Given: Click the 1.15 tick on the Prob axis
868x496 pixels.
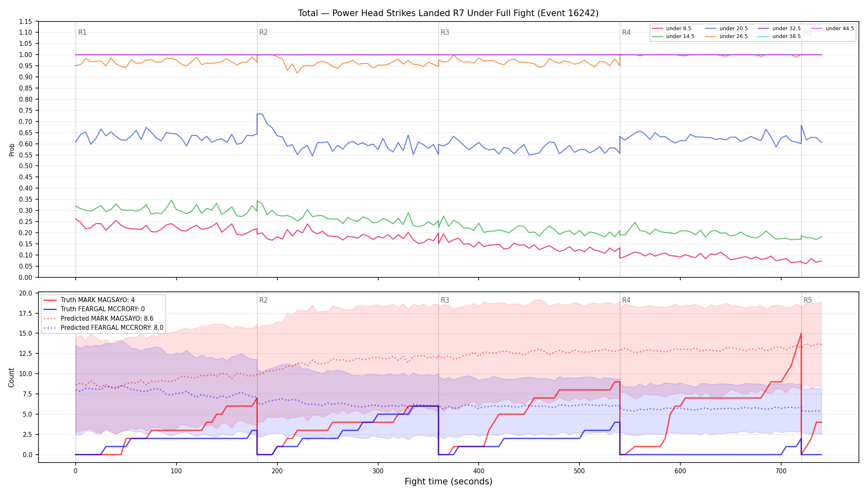Looking at the screenshot, I should [x=26, y=21].
